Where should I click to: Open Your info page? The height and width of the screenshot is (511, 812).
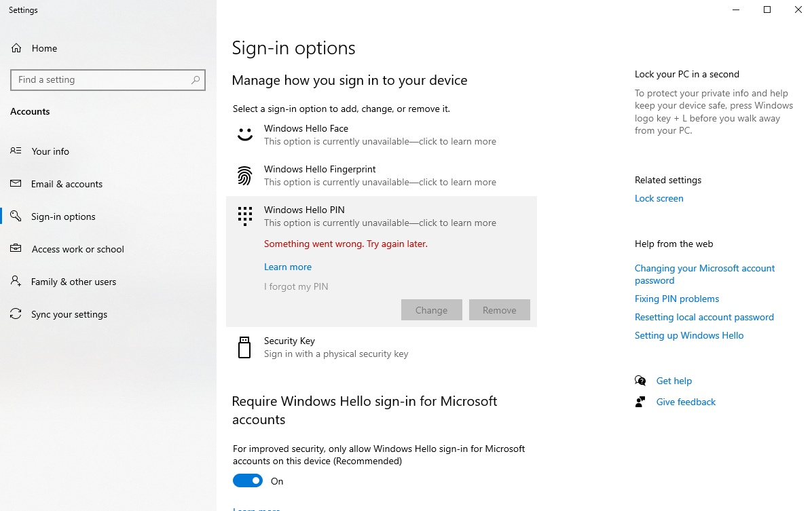[108, 151]
